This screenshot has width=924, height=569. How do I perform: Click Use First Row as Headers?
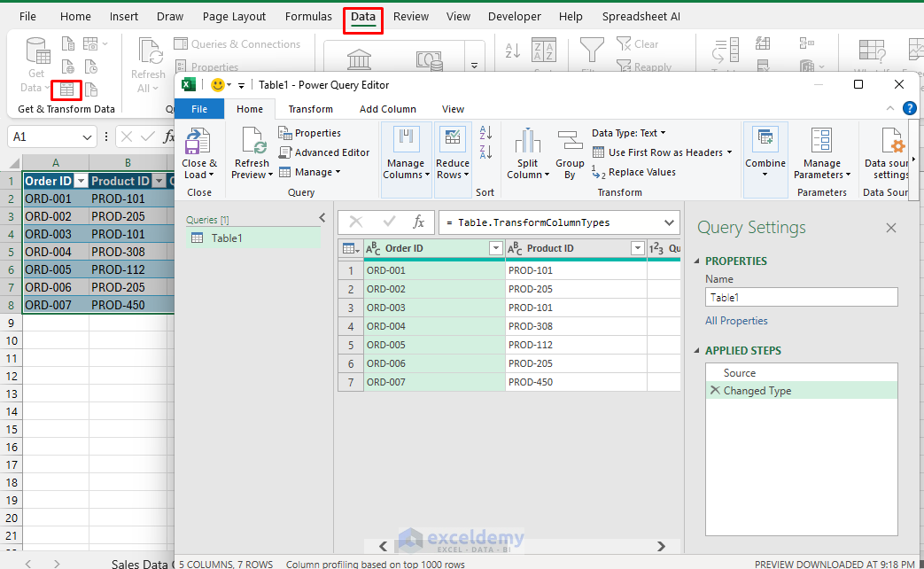pyautogui.click(x=662, y=152)
